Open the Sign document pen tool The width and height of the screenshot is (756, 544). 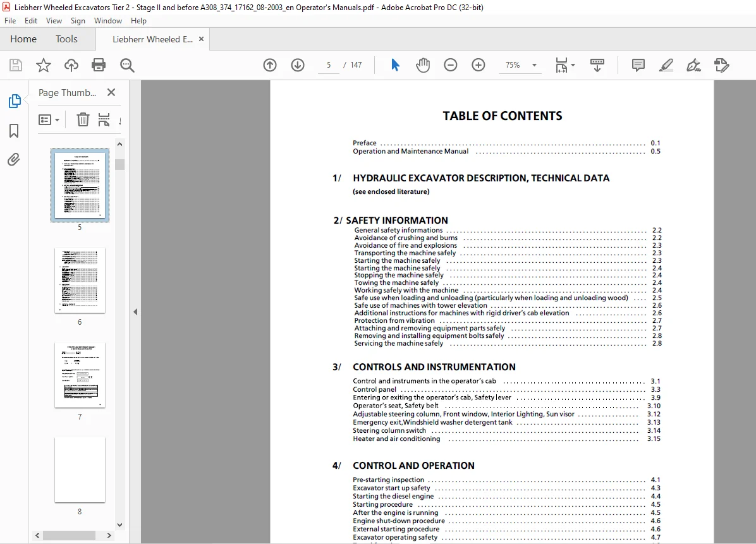[x=694, y=65]
